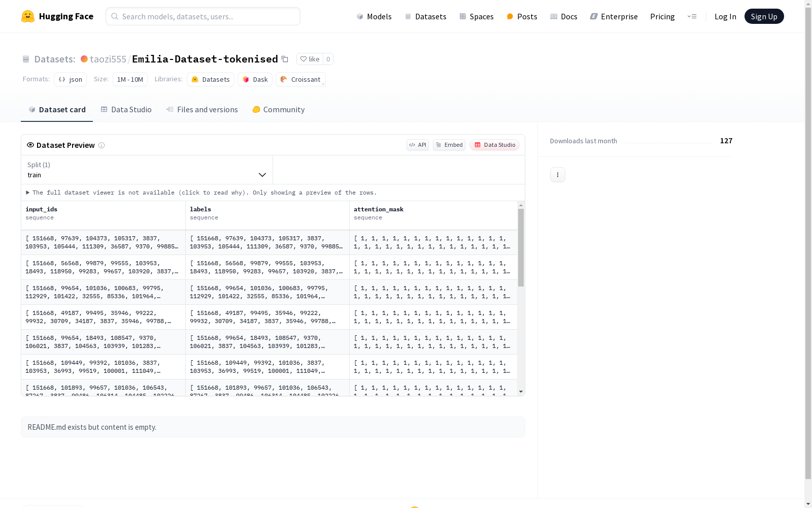Select the Datasets library tag

[x=211, y=79]
